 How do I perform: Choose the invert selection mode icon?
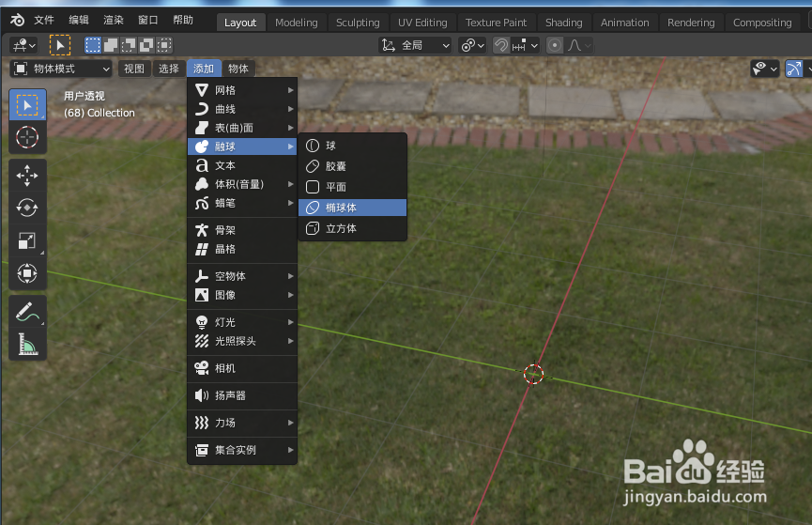tap(146, 46)
